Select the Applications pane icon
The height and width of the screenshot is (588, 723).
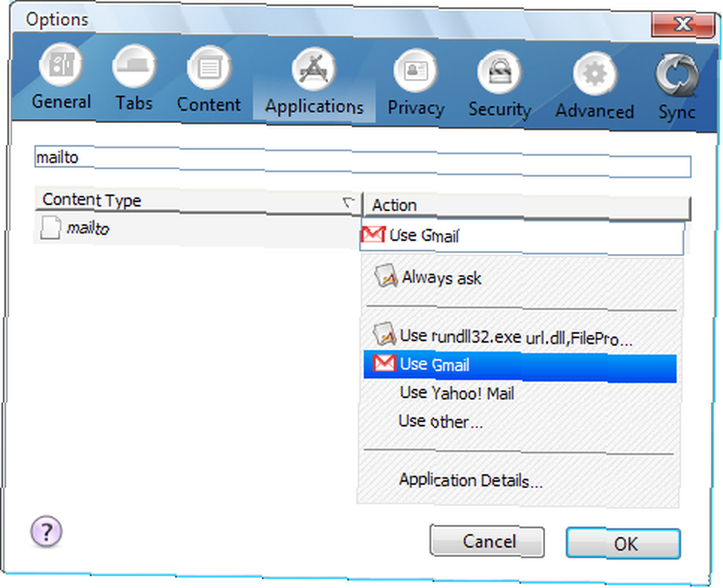pos(314,69)
